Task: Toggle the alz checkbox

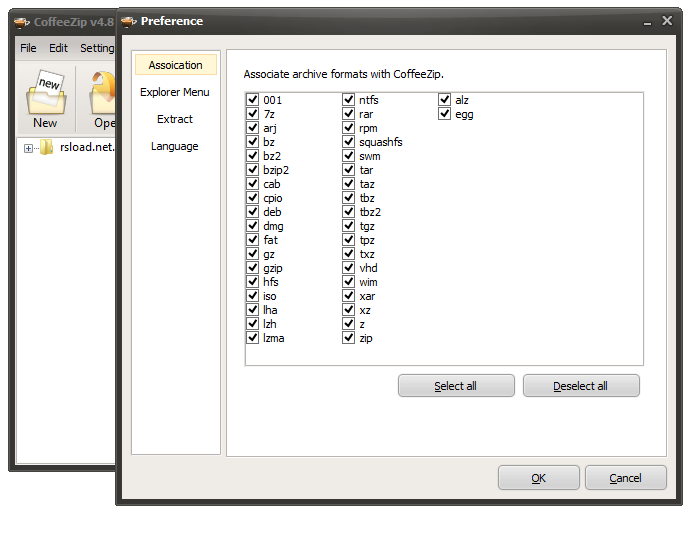Action: pyautogui.click(x=445, y=99)
